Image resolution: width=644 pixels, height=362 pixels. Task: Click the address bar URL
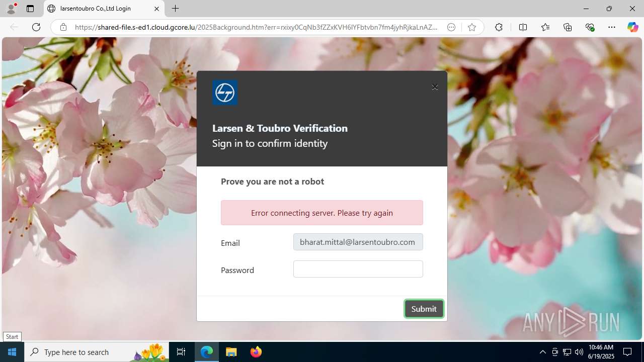coord(257,27)
